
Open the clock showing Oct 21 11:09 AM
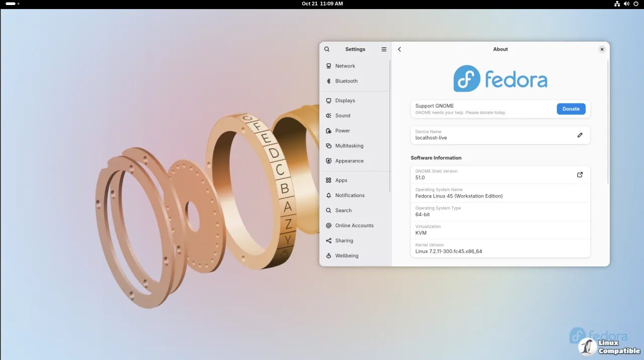click(x=323, y=4)
